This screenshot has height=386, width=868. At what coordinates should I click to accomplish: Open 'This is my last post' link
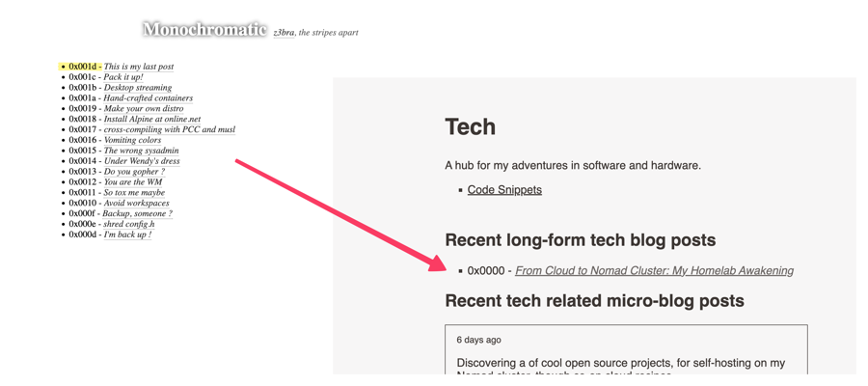139,67
